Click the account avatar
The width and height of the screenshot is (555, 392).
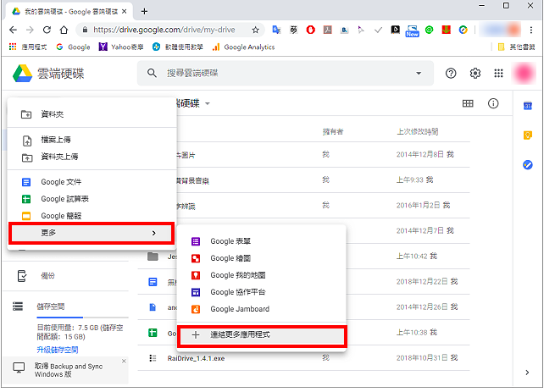[524, 73]
